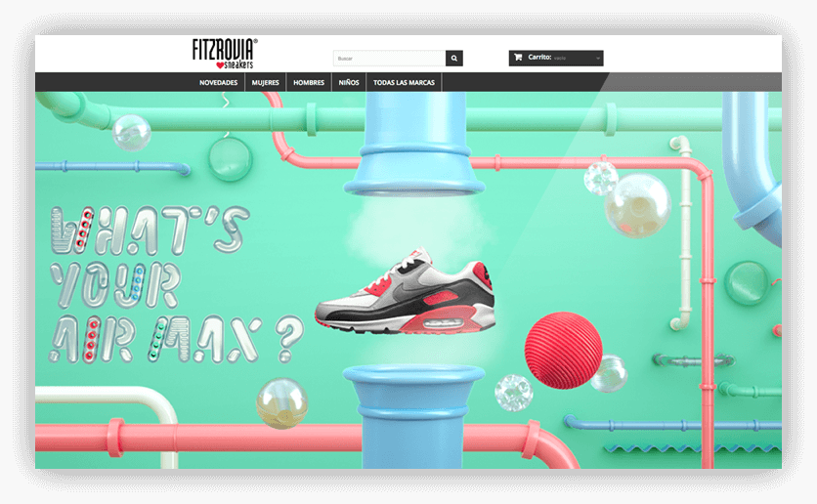Open the Novedades menu item

tap(218, 82)
